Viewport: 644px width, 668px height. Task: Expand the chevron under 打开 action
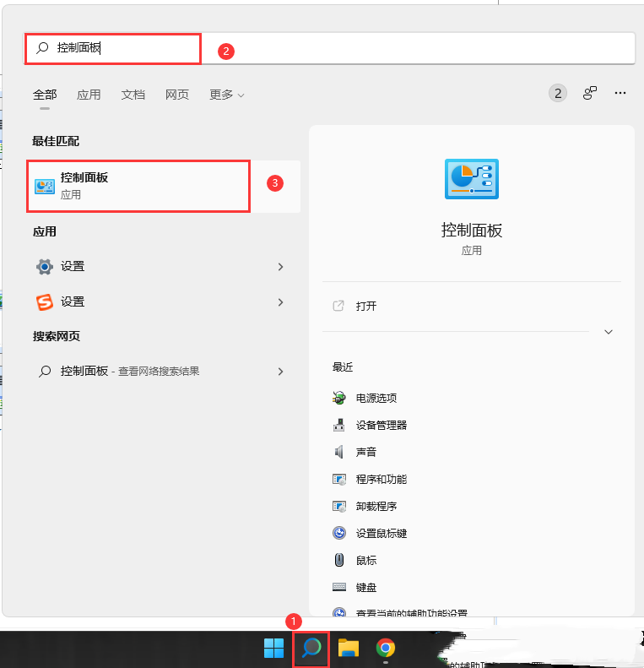click(608, 332)
